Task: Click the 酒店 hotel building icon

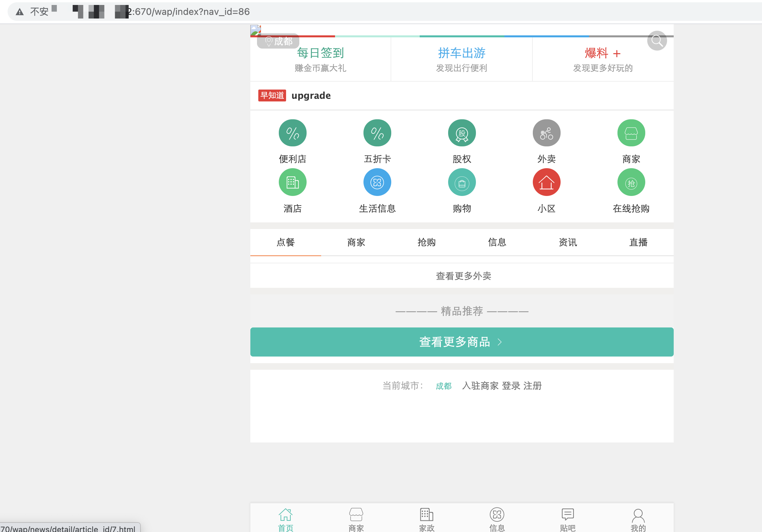Action: pos(292,182)
